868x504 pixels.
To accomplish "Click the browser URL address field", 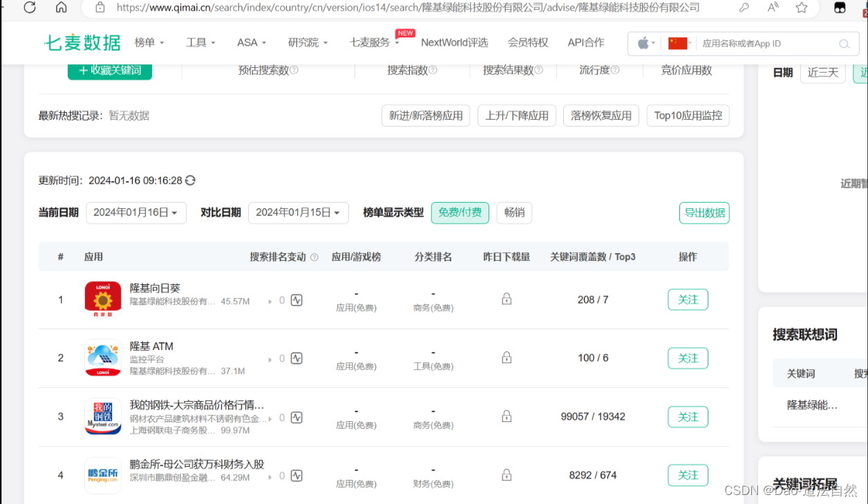I will pyautogui.click(x=408, y=8).
